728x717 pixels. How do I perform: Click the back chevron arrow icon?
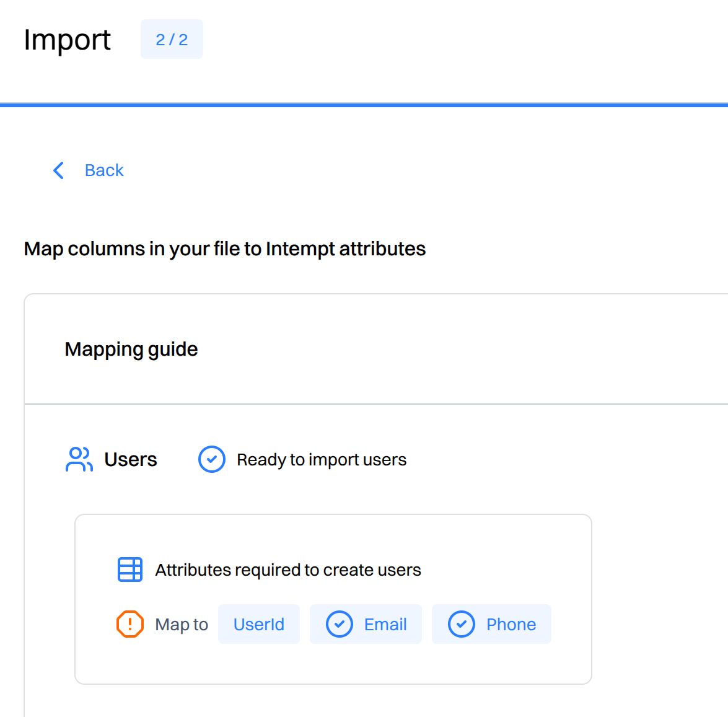(58, 170)
